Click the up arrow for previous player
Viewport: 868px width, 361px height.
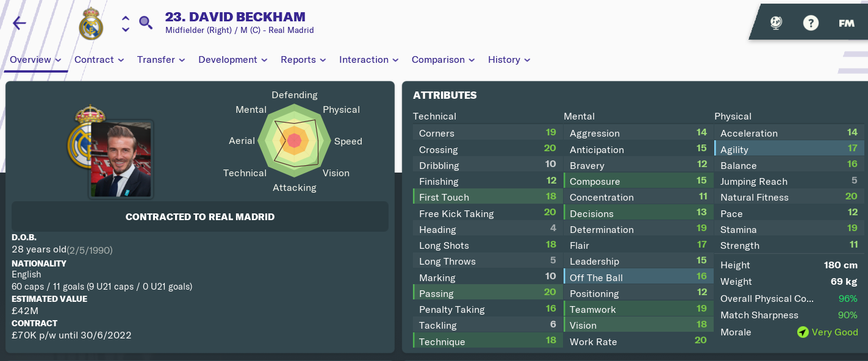click(x=126, y=18)
